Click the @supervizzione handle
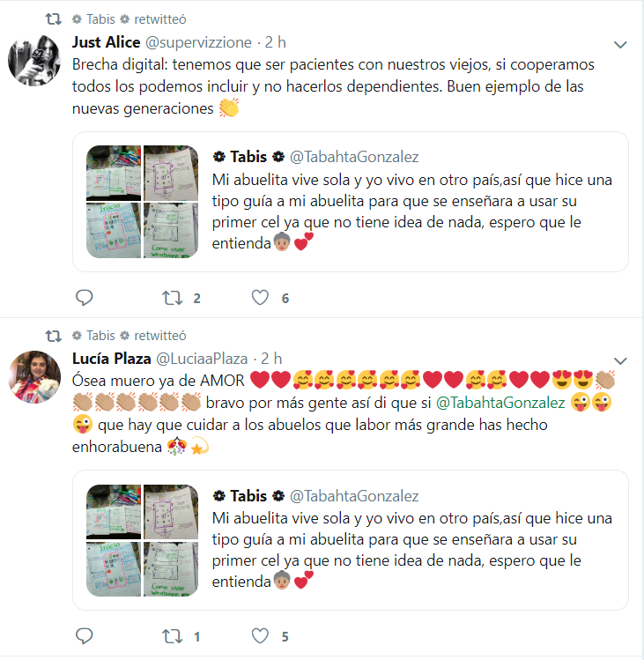Viewport: 644px width, 660px height. (198, 42)
